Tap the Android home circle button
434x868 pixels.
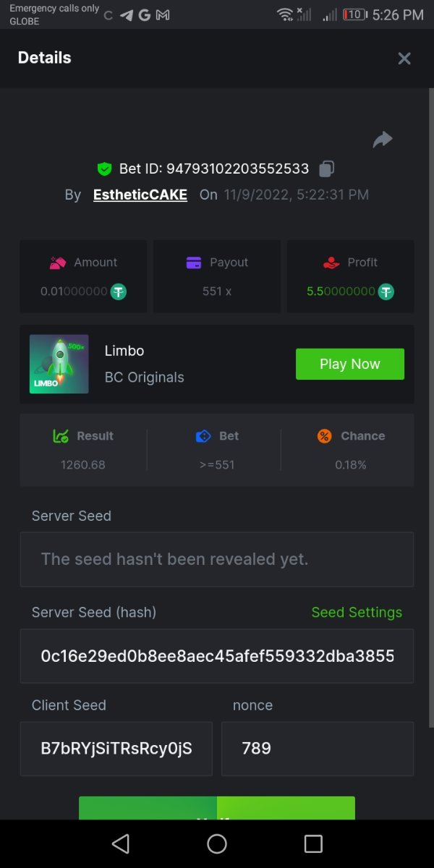click(x=217, y=843)
